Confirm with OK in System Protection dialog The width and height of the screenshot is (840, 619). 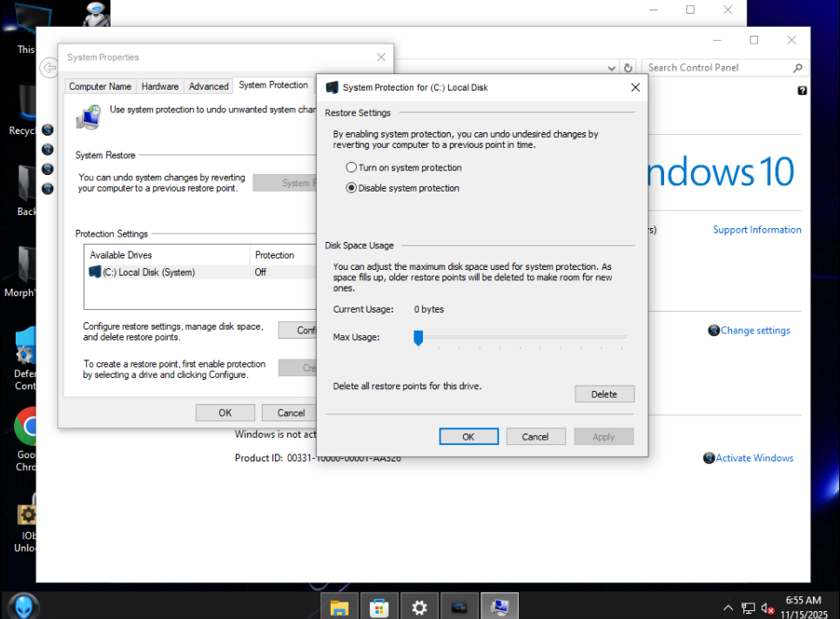[469, 436]
